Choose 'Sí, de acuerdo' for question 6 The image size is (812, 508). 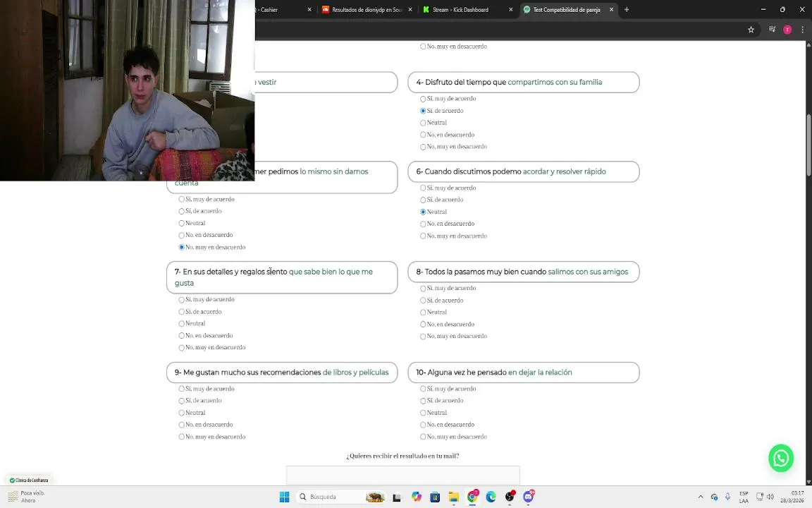423,200
